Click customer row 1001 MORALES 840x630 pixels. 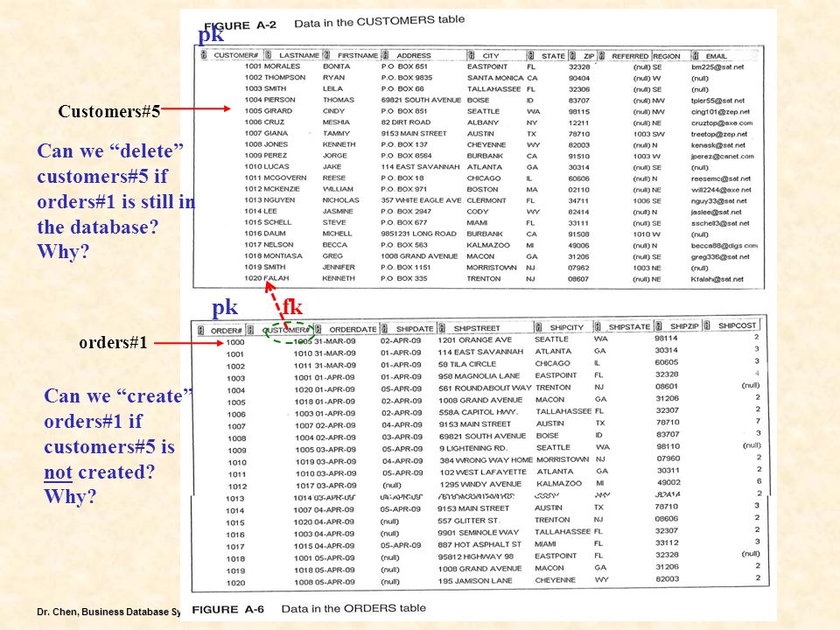(493, 67)
